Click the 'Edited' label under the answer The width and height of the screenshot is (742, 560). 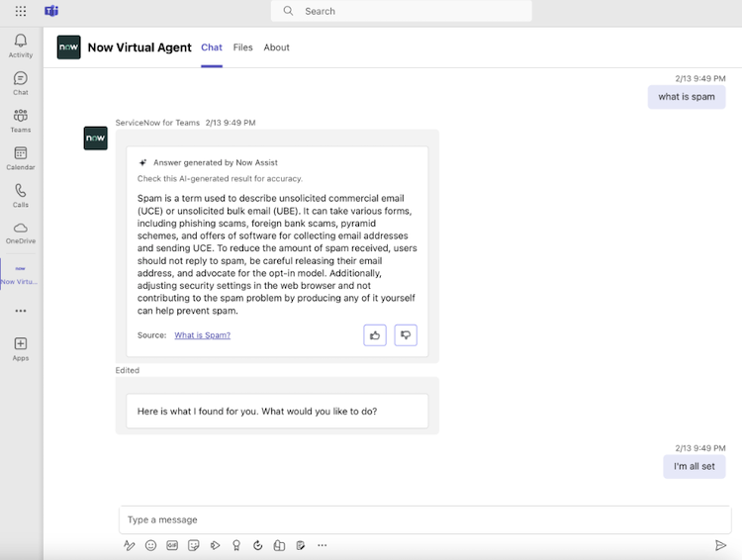pyautogui.click(x=128, y=370)
